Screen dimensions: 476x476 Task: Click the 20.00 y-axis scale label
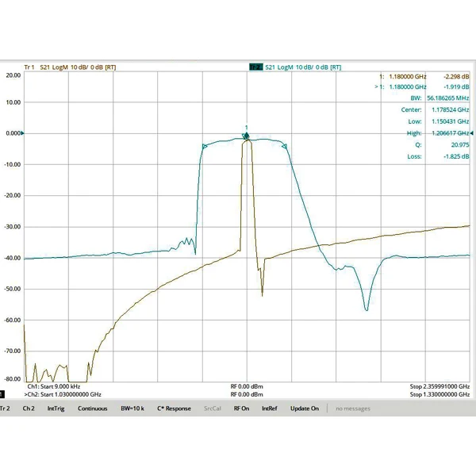click(x=13, y=75)
